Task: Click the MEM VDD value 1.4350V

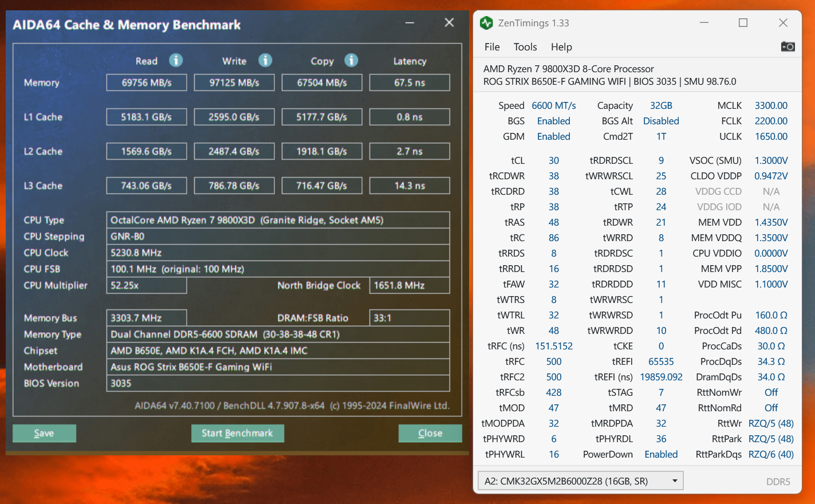Action: point(771,222)
